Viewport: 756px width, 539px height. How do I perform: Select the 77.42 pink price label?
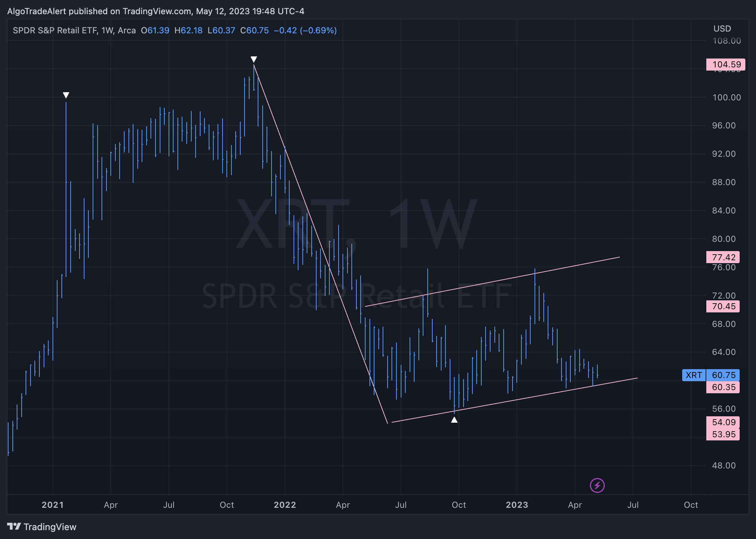point(723,257)
